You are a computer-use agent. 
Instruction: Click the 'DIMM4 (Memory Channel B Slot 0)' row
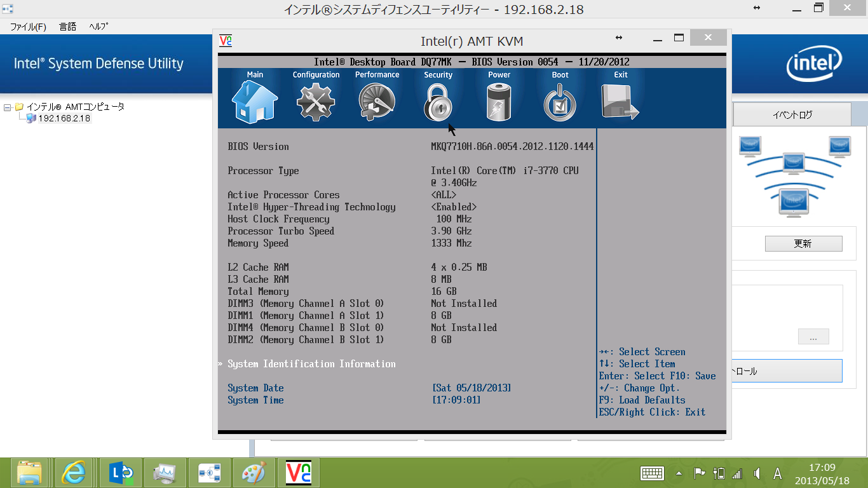[x=362, y=328]
